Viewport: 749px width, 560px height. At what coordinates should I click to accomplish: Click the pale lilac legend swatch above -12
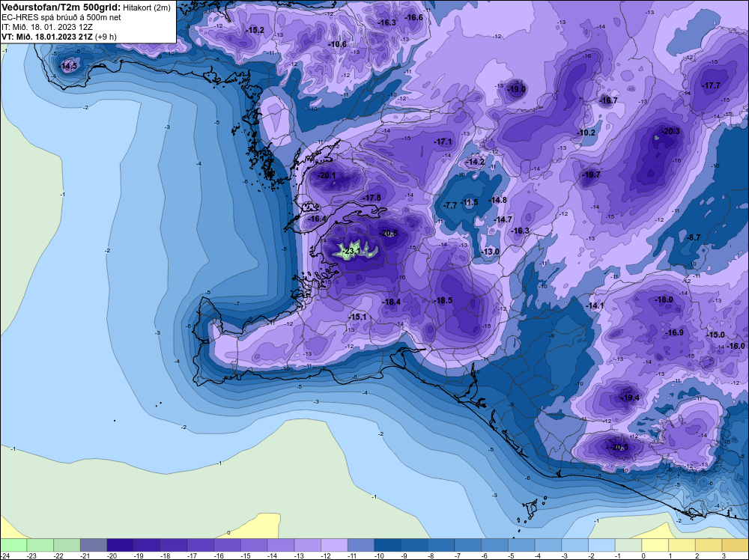click(334, 545)
